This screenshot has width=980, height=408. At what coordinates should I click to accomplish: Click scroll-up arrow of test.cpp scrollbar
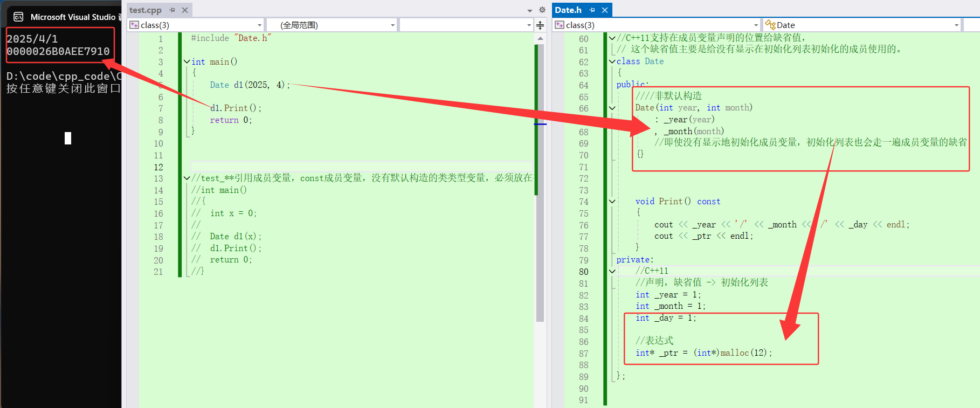[x=540, y=39]
